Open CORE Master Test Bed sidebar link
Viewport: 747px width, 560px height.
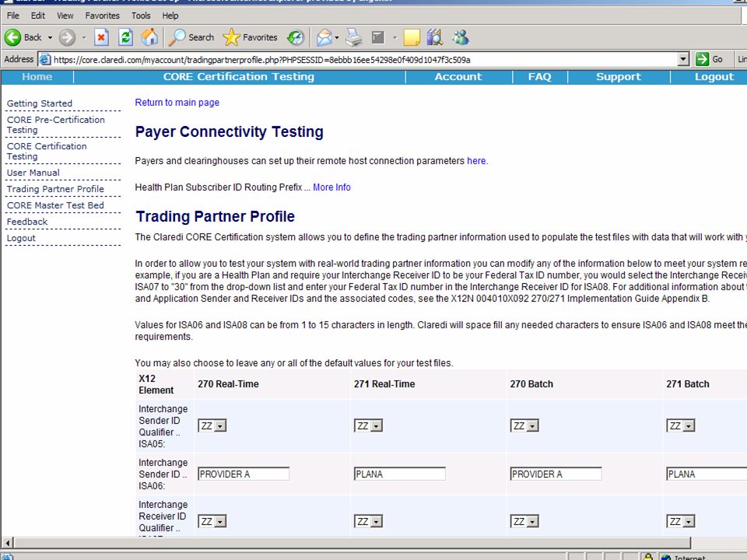(x=55, y=205)
